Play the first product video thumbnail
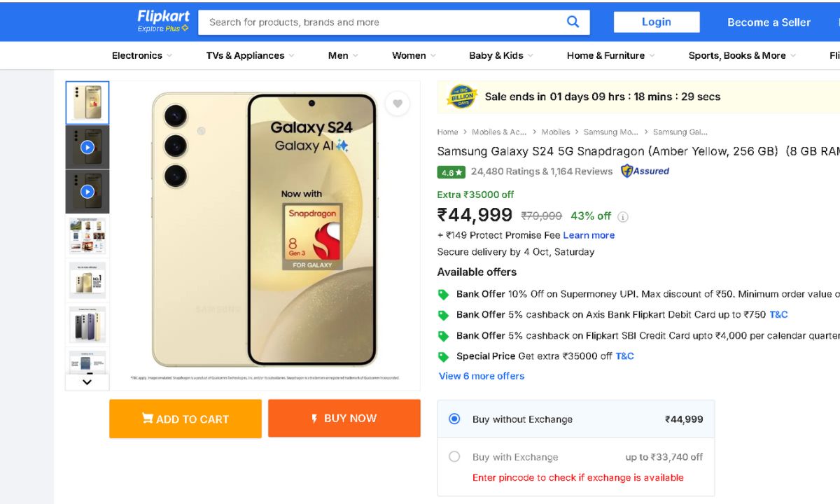840x504 pixels. pos(87,148)
